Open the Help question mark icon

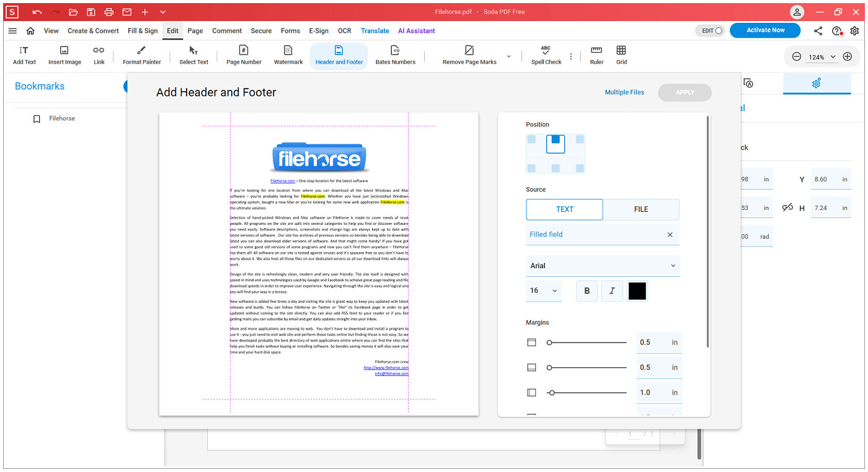837,31
